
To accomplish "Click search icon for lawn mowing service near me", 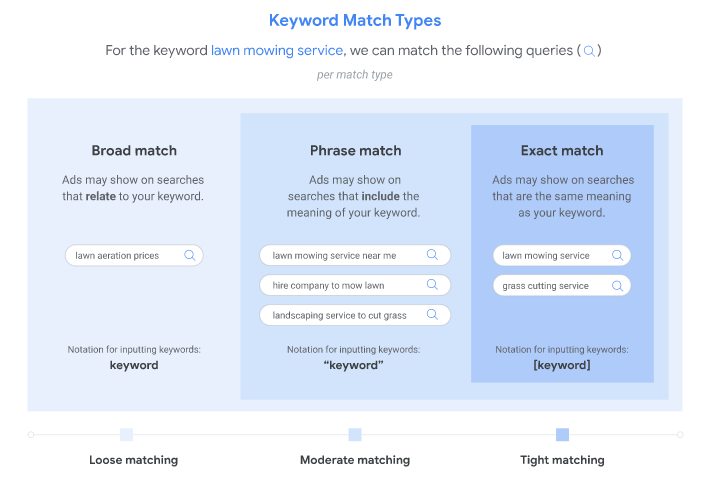I will (432, 255).
